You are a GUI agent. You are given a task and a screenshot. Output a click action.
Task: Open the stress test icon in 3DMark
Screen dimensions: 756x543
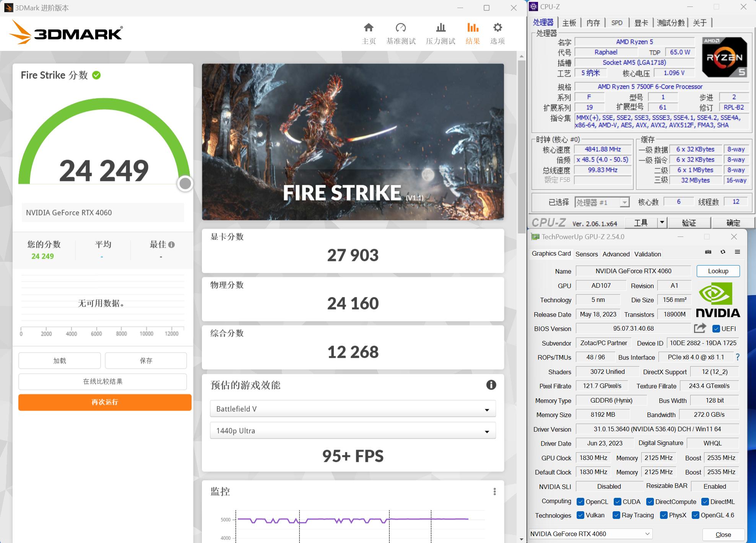441,28
